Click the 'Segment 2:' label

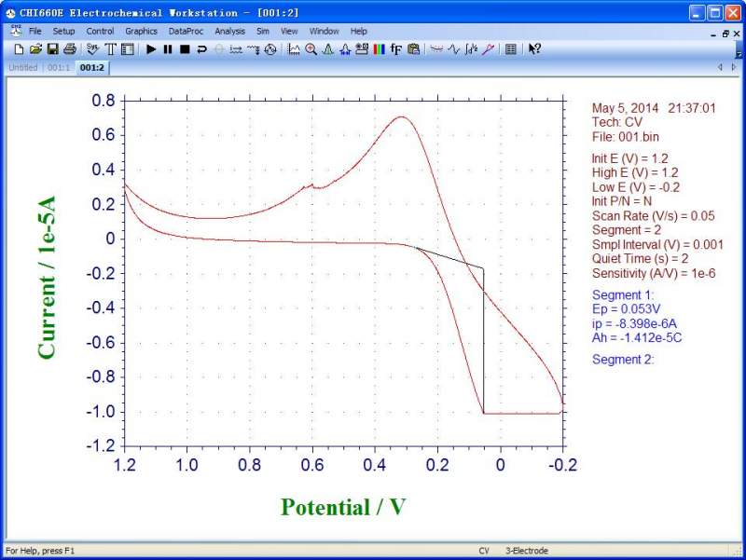pos(623,360)
